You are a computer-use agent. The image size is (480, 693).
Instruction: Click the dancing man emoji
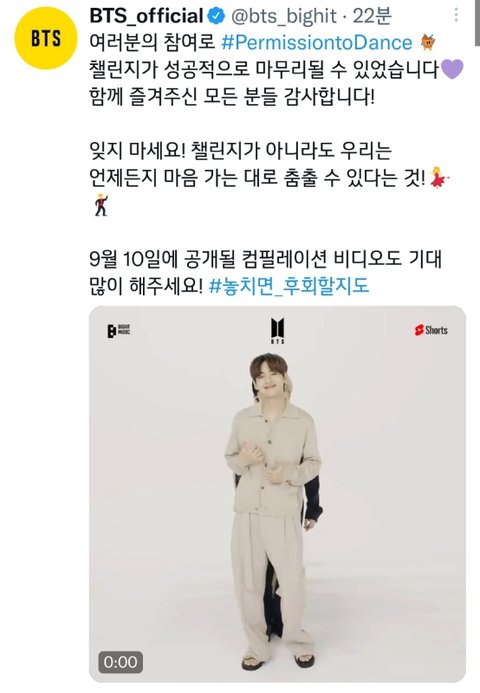[x=101, y=205]
